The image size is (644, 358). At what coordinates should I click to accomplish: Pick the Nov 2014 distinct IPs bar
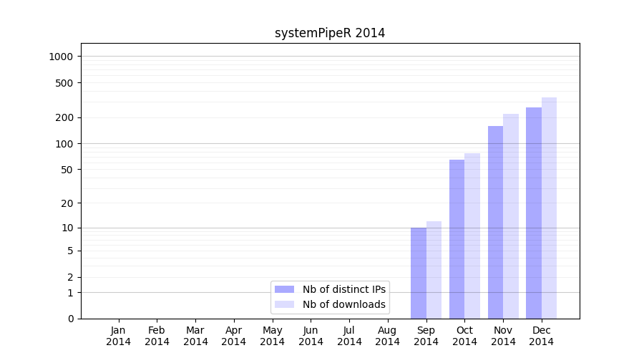495,222
